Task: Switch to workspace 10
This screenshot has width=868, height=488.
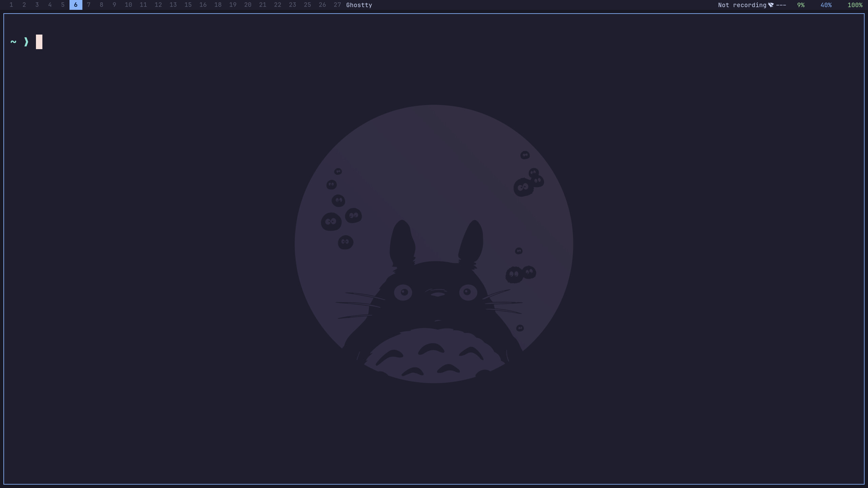Action: [128, 5]
